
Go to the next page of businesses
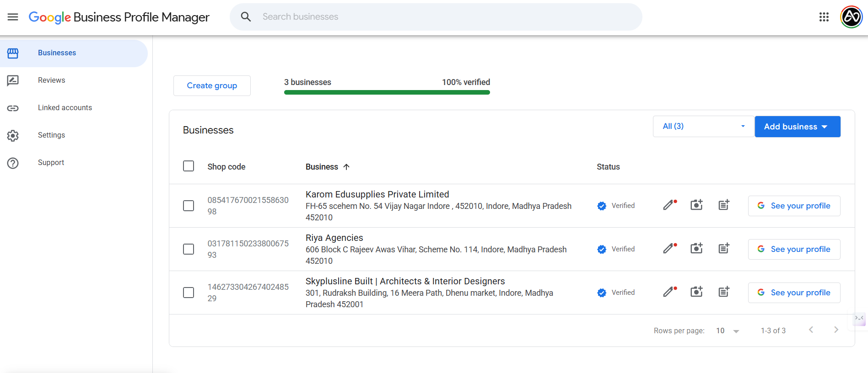836,330
